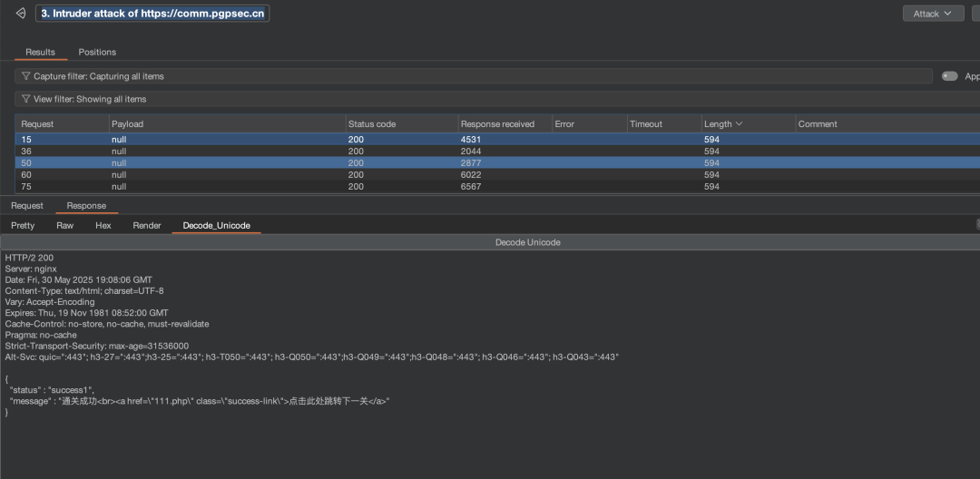The width and height of the screenshot is (980, 479).
Task: Click the View filter funnel icon
Action: pyautogui.click(x=25, y=99)
